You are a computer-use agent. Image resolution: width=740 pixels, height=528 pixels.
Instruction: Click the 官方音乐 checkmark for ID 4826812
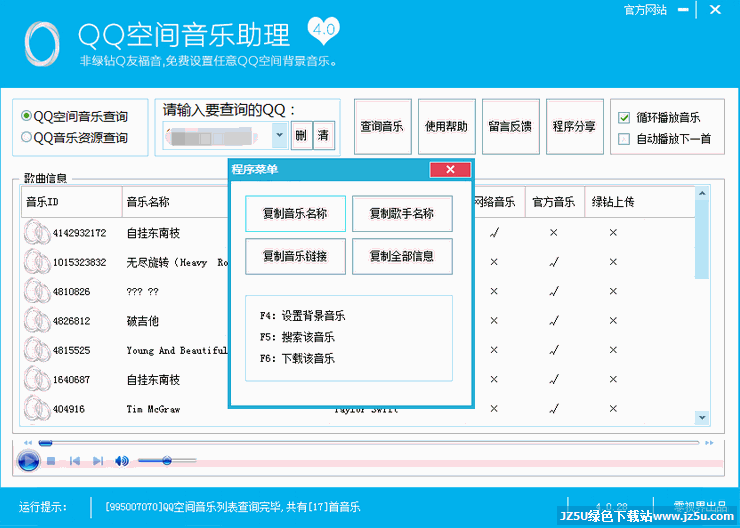[x=554, y=321]
